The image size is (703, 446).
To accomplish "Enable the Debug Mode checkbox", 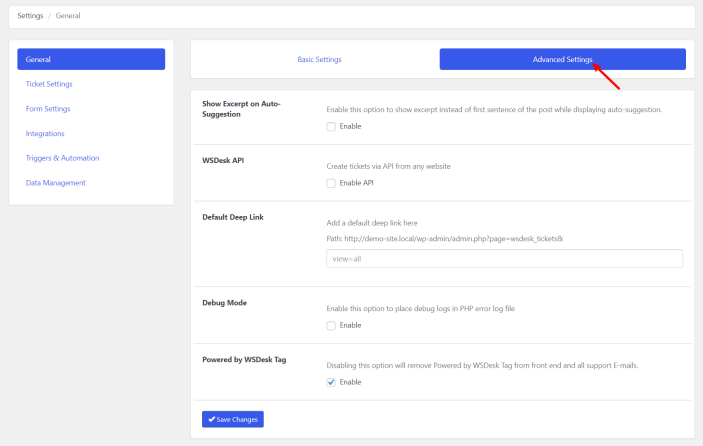I will [331, 325].
